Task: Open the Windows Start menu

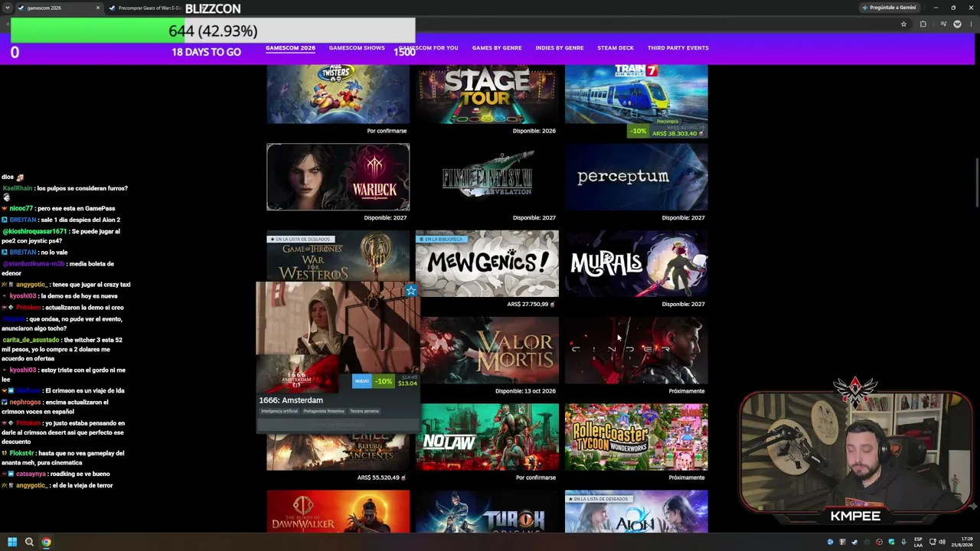Action: pyautogui.click(x=12, y=542)
